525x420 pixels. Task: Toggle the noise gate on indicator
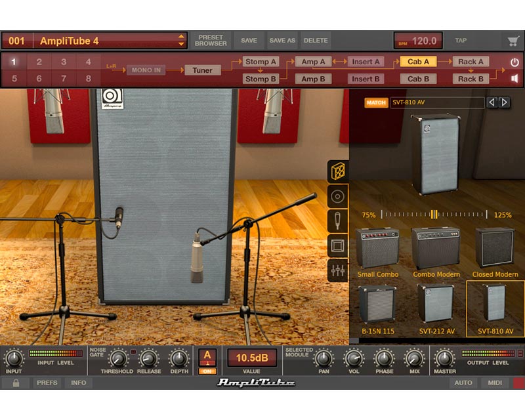(133, 352)
